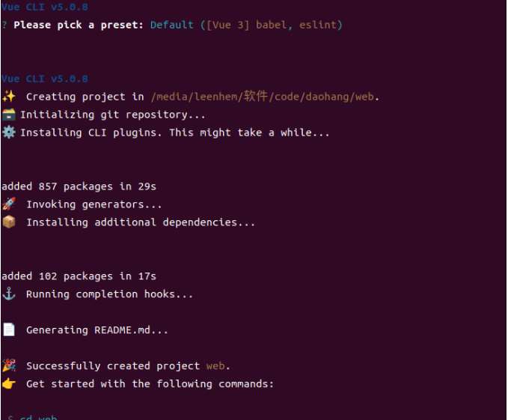Click the Please pick a preset prompt

pos(78,25)
